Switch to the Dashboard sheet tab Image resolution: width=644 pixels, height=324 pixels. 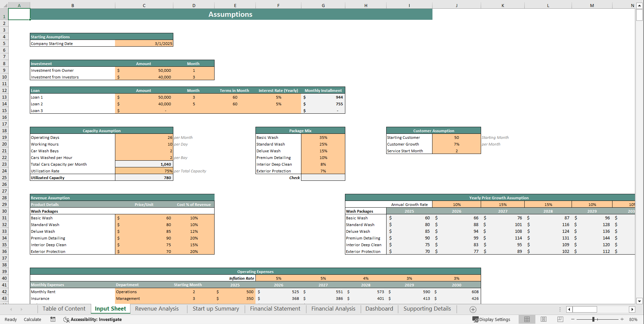(379, 309)
